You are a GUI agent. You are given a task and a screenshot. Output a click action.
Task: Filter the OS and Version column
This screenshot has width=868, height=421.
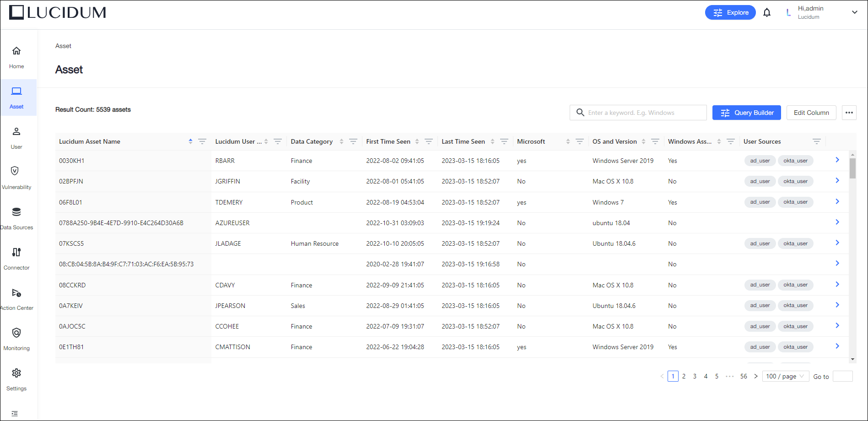[655, 141]
